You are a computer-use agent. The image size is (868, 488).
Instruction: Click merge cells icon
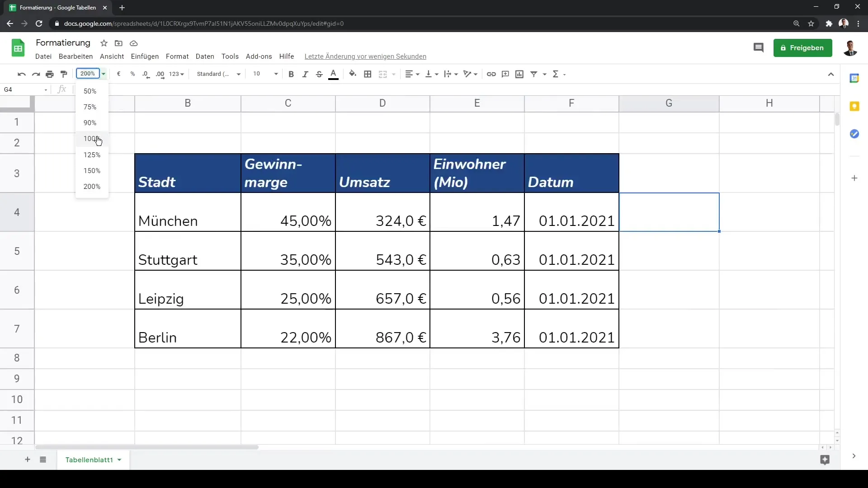click(383, 74)
